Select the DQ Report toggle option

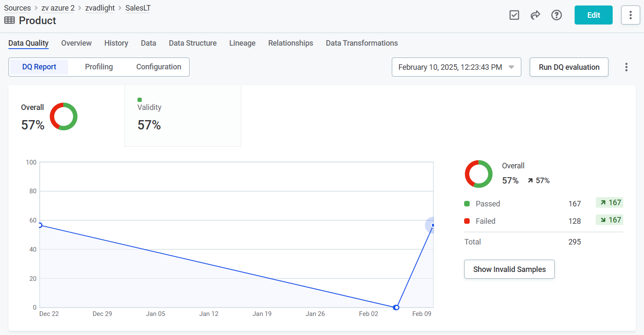[39, 67]
